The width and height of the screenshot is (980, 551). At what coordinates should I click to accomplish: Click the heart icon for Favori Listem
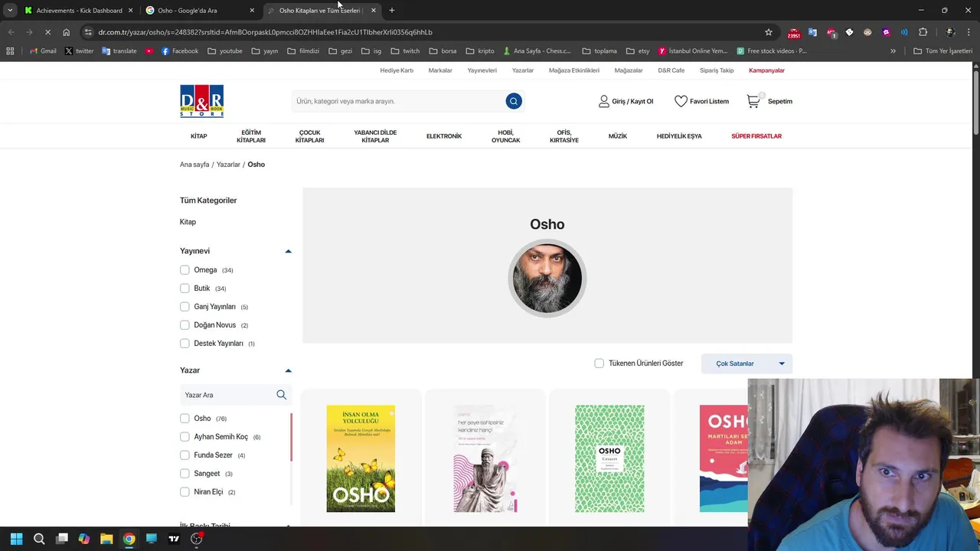point(681,101)
